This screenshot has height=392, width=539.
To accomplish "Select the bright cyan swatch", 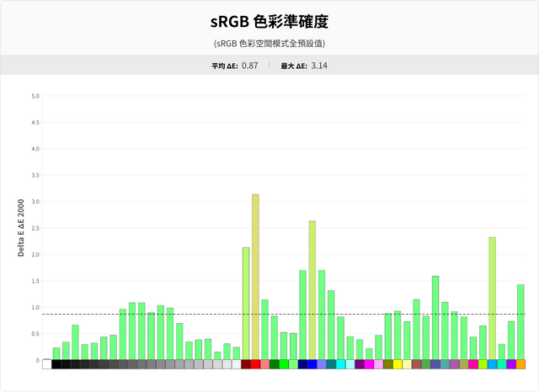I will [x=340, y=364].
